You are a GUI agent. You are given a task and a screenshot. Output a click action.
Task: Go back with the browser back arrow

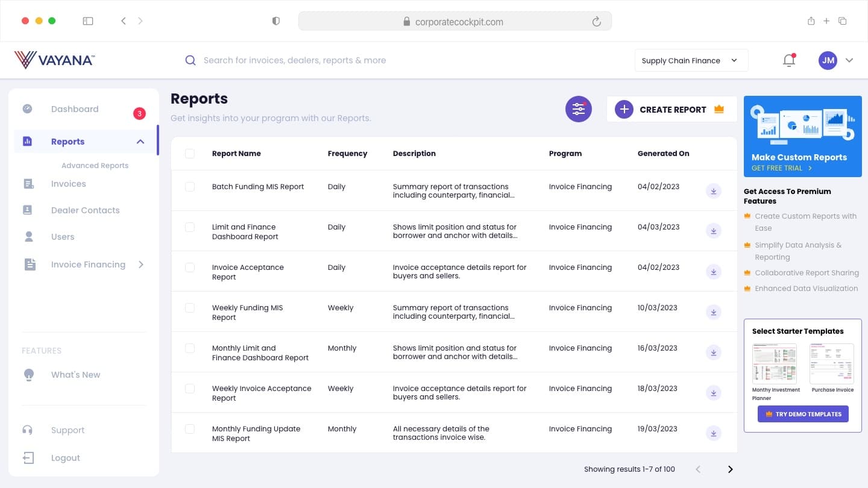pyautogui.click(x=124, y=21)
